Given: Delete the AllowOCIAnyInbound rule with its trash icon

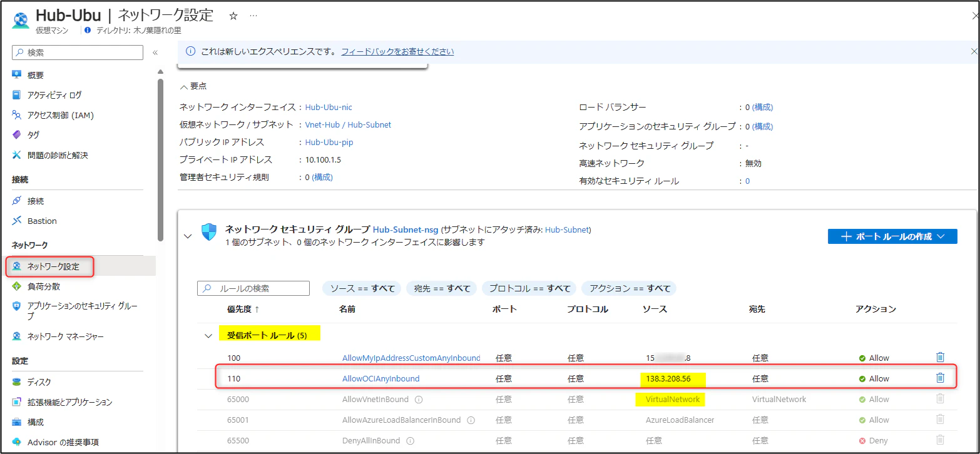Looking at the screenshot, I should click(940, 378).
